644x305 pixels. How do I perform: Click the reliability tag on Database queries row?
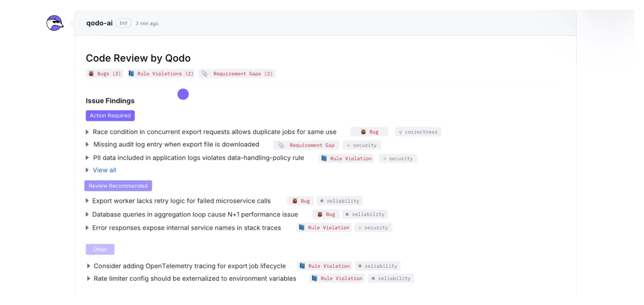(x=365, y=214)
